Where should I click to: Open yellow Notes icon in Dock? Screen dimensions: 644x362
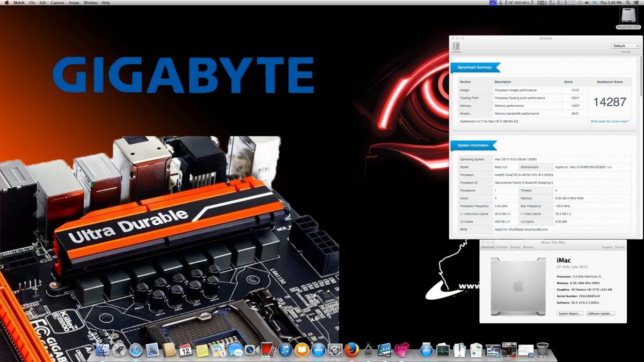tap(202, 350)
